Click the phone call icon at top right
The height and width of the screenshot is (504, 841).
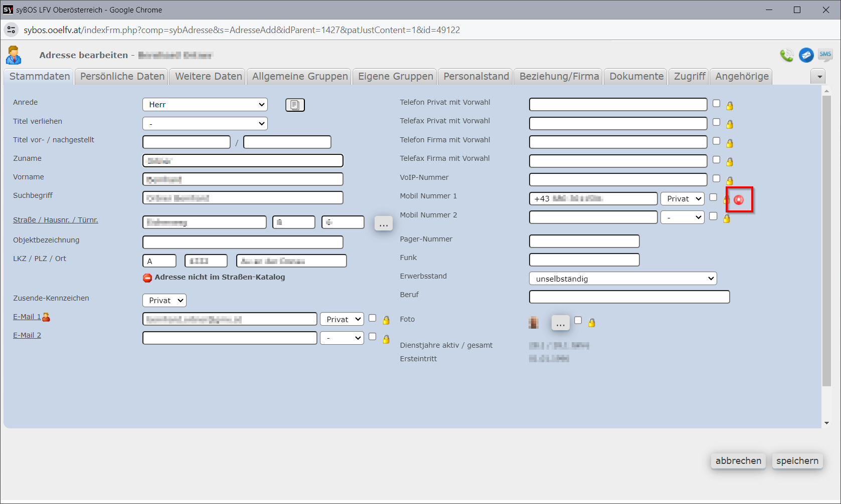click(x=786, y=55)
